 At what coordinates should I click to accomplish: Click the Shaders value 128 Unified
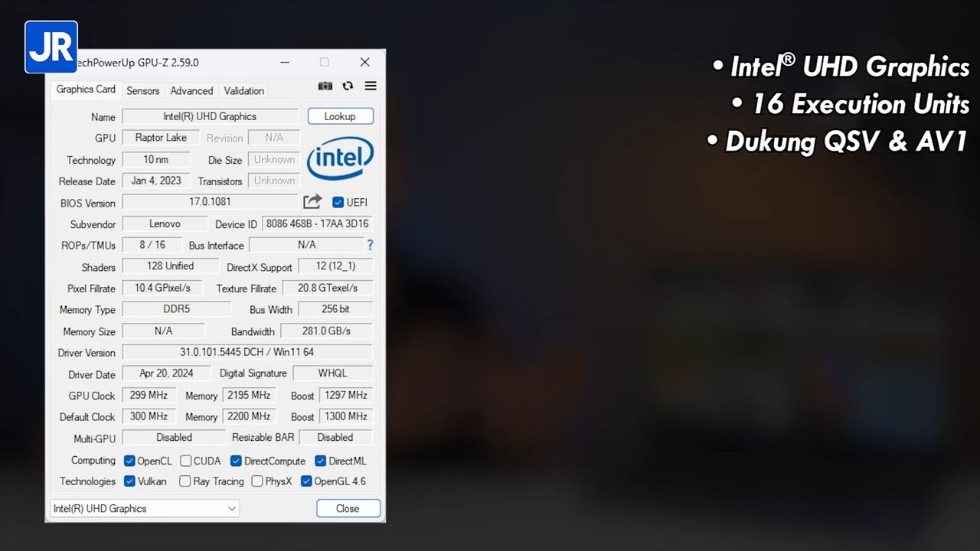tap(170, 266)
